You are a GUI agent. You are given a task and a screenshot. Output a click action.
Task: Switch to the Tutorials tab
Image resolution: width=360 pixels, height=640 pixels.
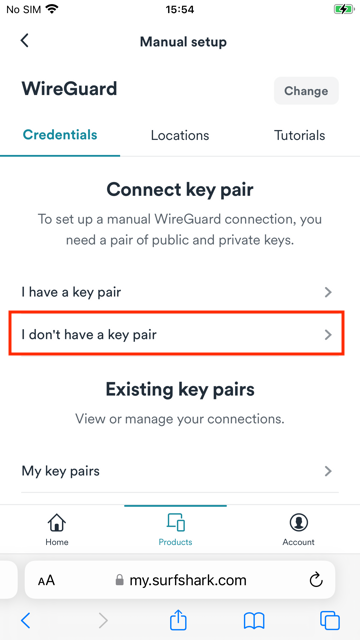[300, 135]
